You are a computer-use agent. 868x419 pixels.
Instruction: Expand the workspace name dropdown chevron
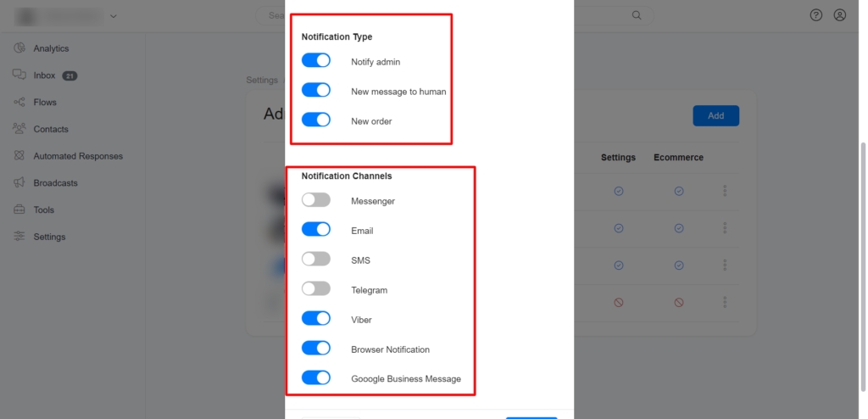click(114, 16)
